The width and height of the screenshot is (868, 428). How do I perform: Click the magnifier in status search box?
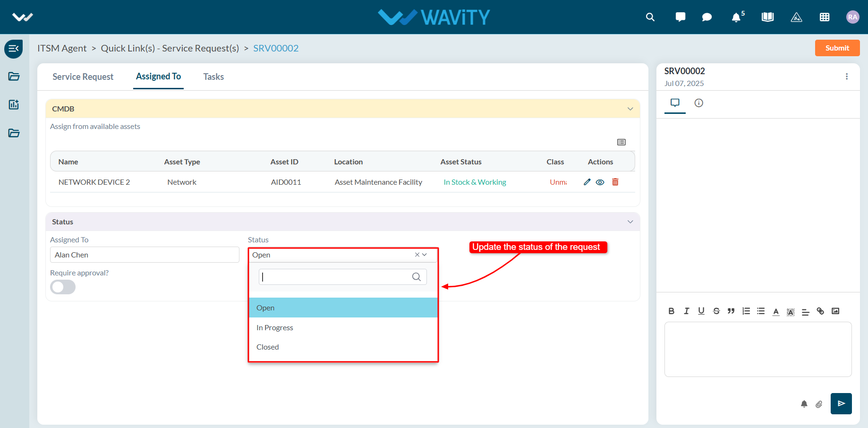417,277
